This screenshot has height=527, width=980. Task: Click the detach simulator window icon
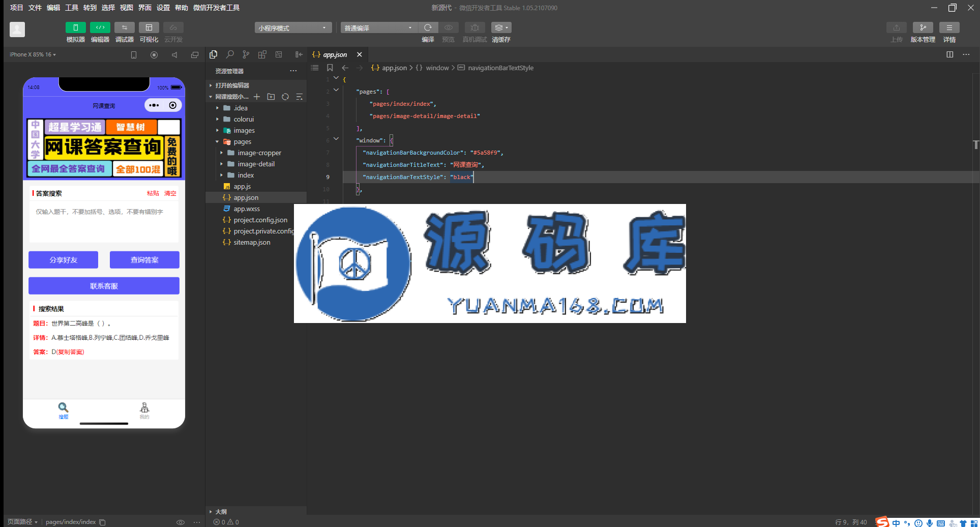[195, 55]
